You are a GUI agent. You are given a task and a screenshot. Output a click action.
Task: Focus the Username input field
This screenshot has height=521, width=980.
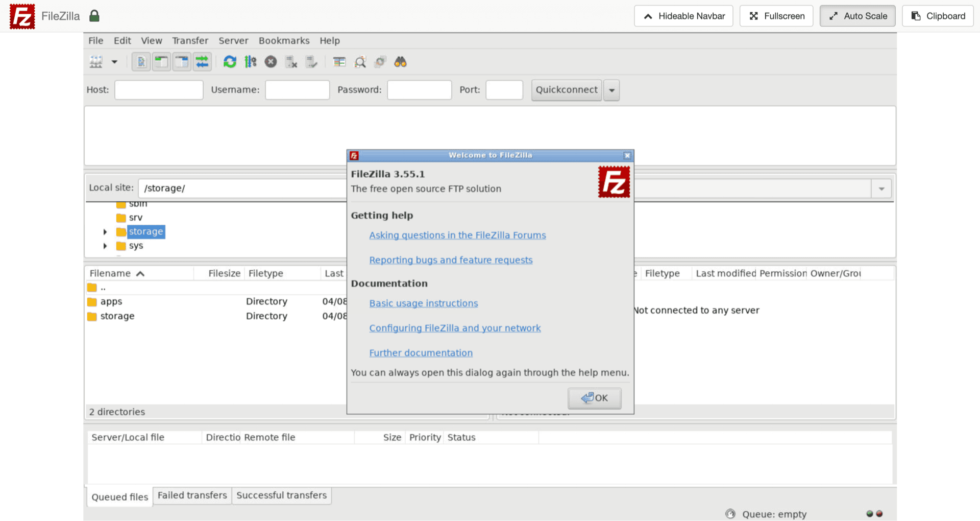[x=297, y=90]
